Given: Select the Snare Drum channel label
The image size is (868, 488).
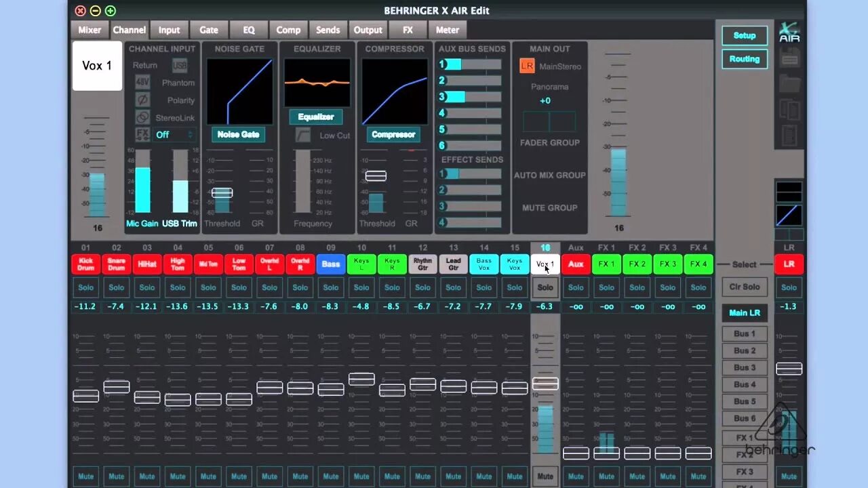Looking at the screenshot, I should [117, 264].
